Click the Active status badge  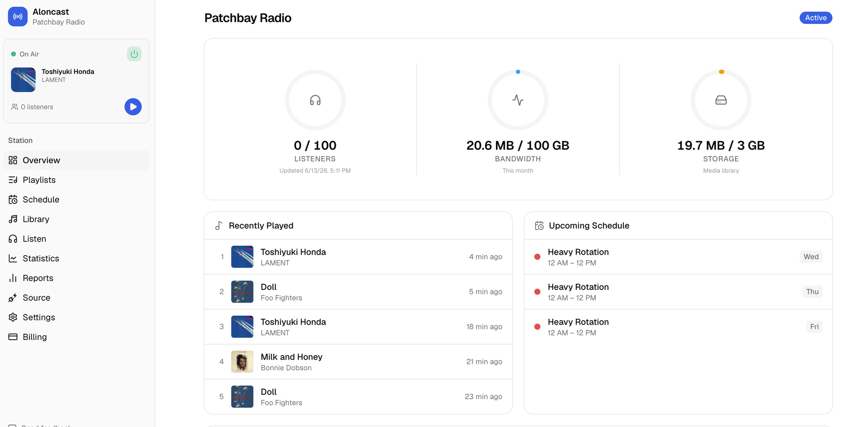[x=816, y=18]
